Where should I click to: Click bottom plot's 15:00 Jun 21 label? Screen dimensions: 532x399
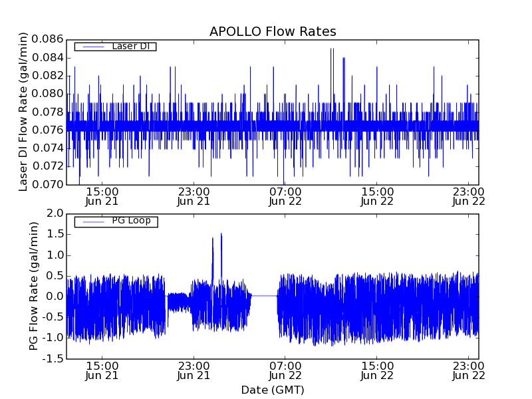click(x=102, y=371)
